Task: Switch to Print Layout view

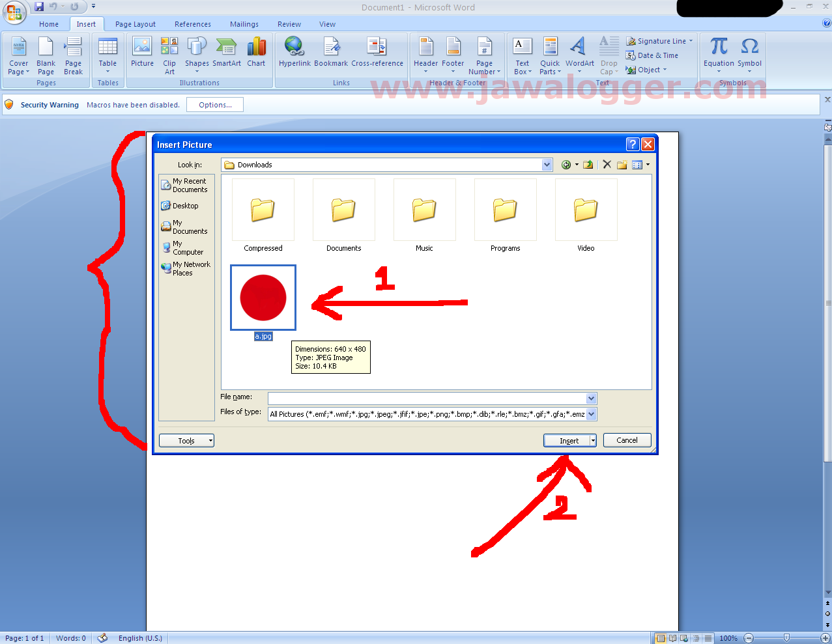Action: point(661,638)
